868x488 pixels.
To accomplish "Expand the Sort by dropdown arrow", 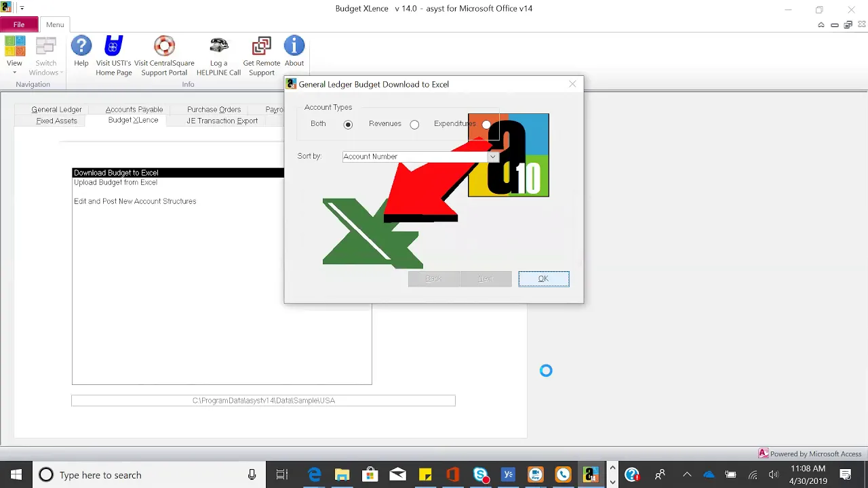I will pos(492,157).
